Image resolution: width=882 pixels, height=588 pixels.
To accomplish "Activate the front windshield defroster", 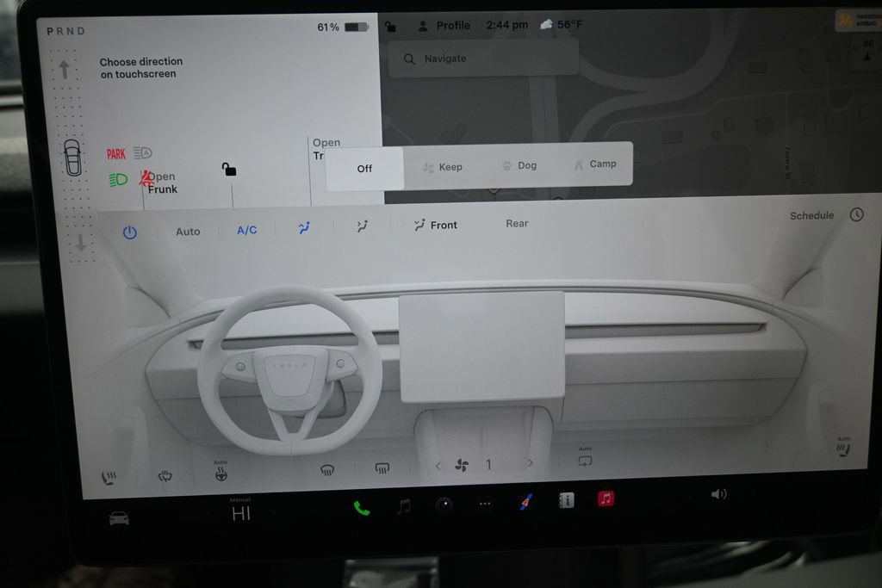I will (x=326, y=470).
